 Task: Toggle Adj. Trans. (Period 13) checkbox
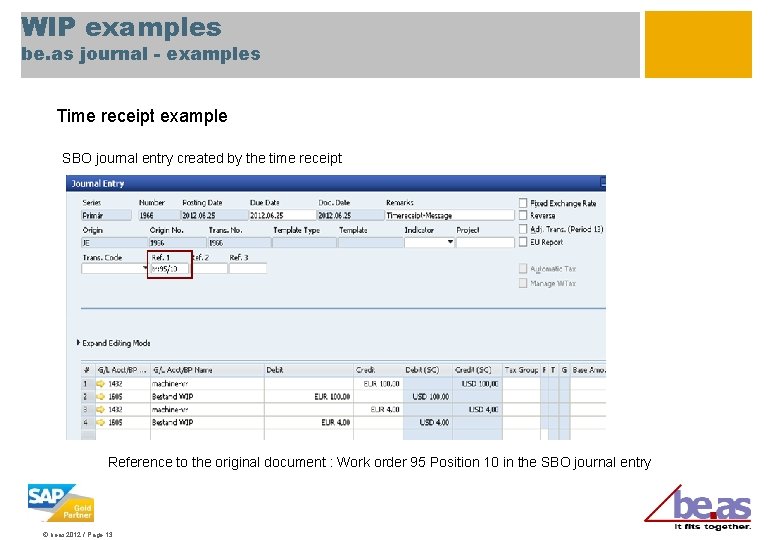tap(523, 229)
